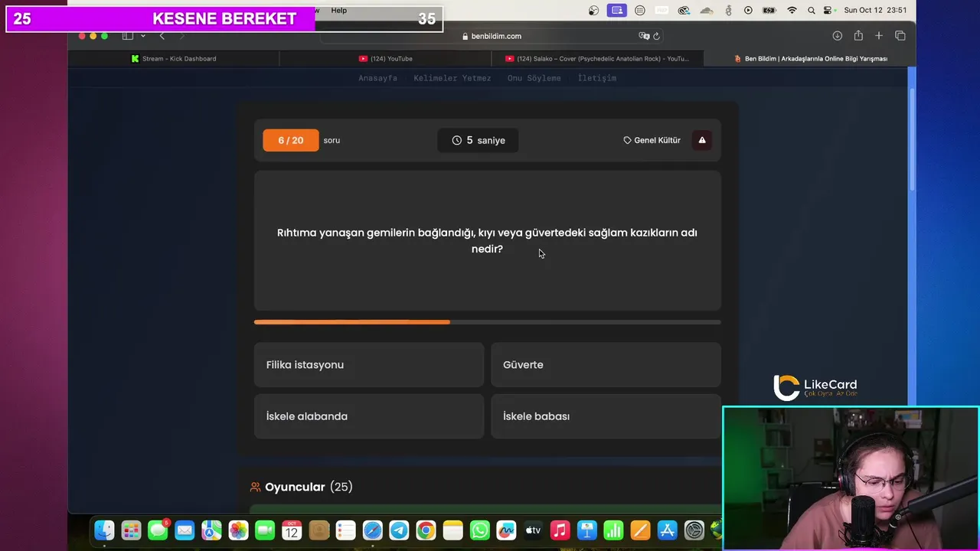Open Control Center in menu bar
The height and width of the screenshot is (551, 980).
tap(828, 11)
